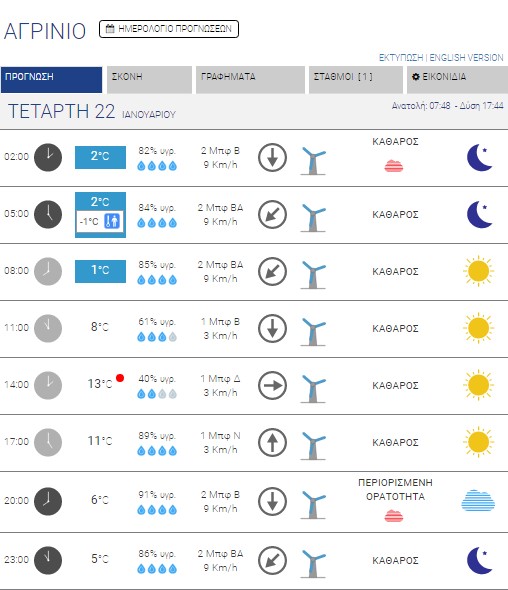Click the ΠΡΟΓΝΩΣΗ active tab
Screen dimensions: 508x590
tap(51, 79)
